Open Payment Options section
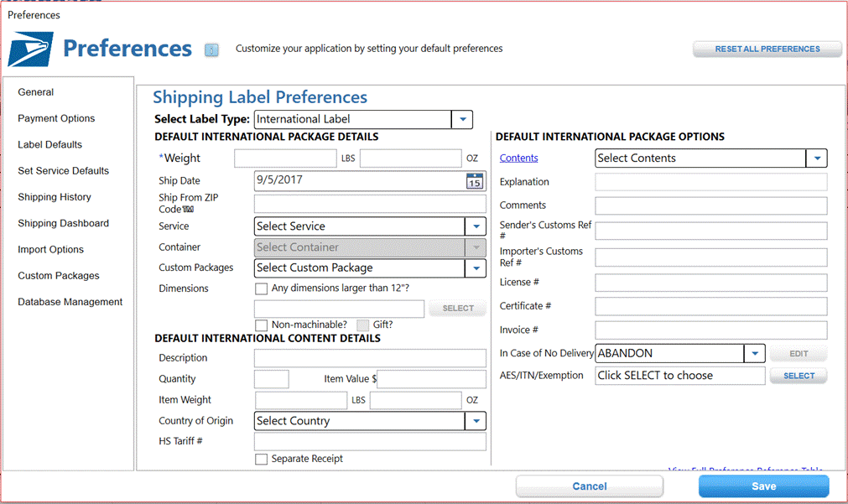848x504 pixels. [x=56, y=118]
